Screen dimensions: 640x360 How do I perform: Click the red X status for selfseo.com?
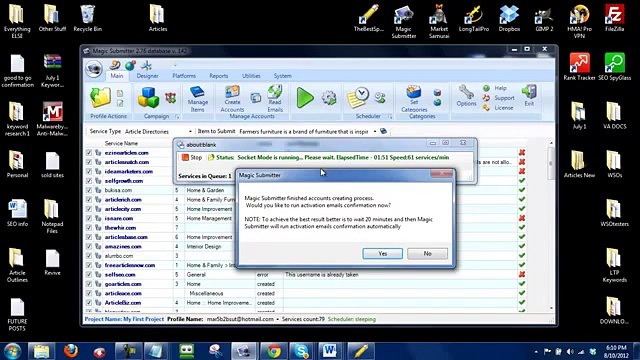(x=522, y=275)
